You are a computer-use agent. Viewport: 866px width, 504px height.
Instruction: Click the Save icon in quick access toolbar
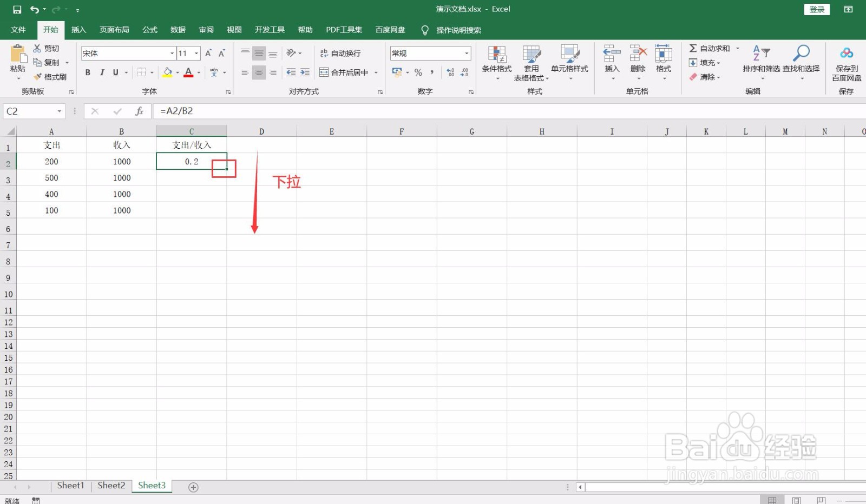[x=17, y=10]
